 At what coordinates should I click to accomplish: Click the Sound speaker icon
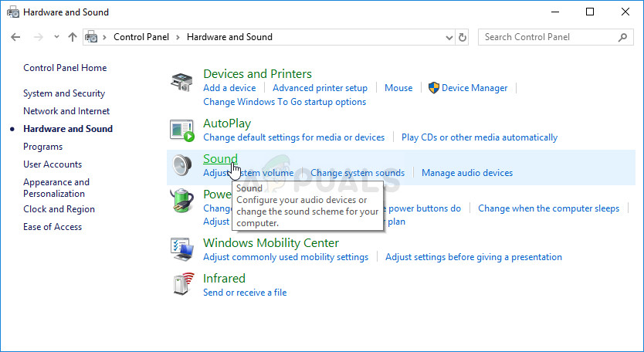point(182,166)
